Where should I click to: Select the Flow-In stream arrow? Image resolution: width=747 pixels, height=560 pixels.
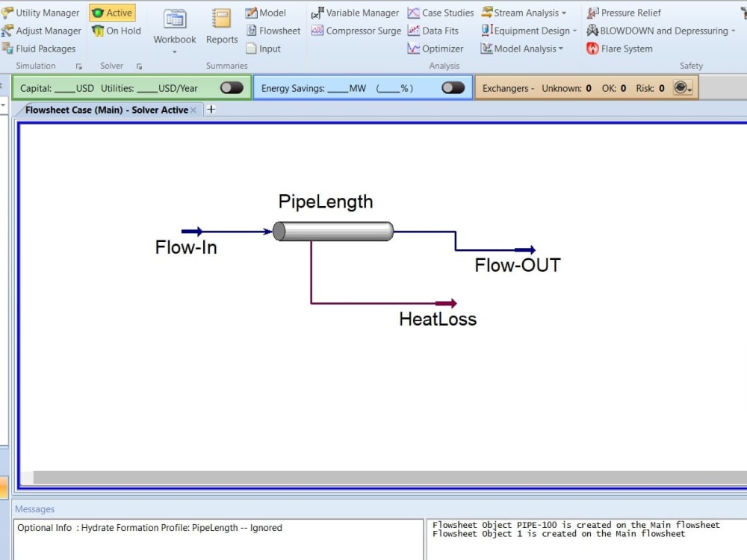click(x=192, y=231)
